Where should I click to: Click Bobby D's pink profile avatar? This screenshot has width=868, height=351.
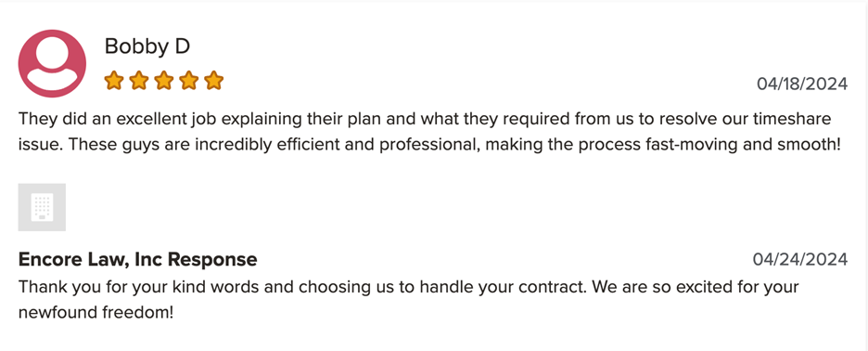coord(52,63)
